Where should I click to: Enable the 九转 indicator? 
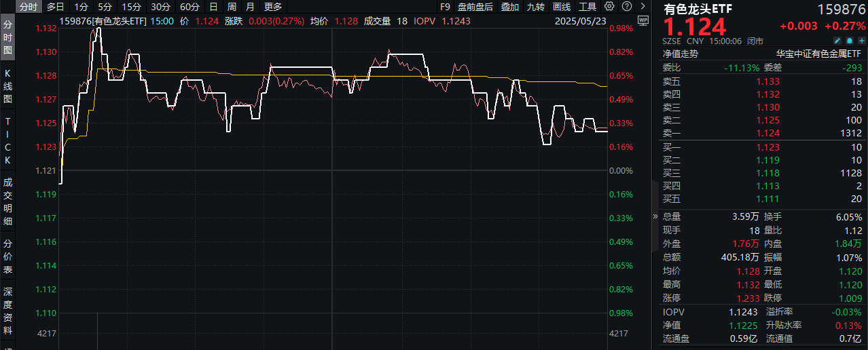coord(535,7)
